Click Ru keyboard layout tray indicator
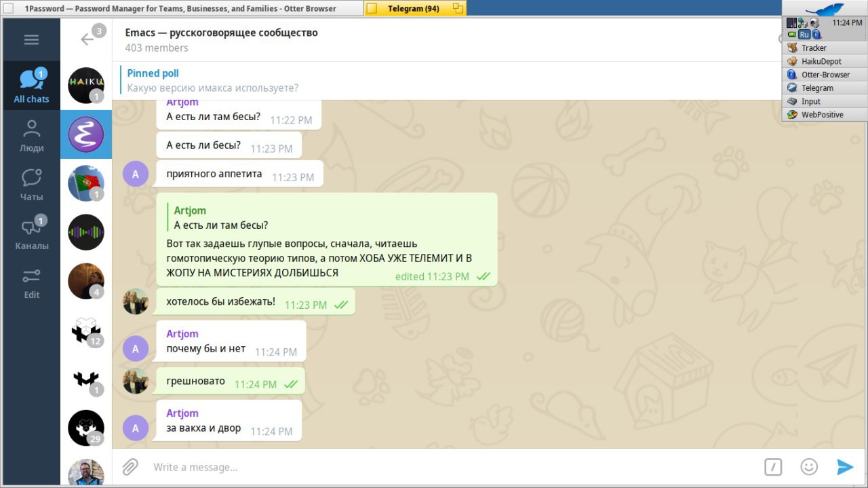Image resolution: width=868 pixels, height=488 pixels. coord(804,34)
